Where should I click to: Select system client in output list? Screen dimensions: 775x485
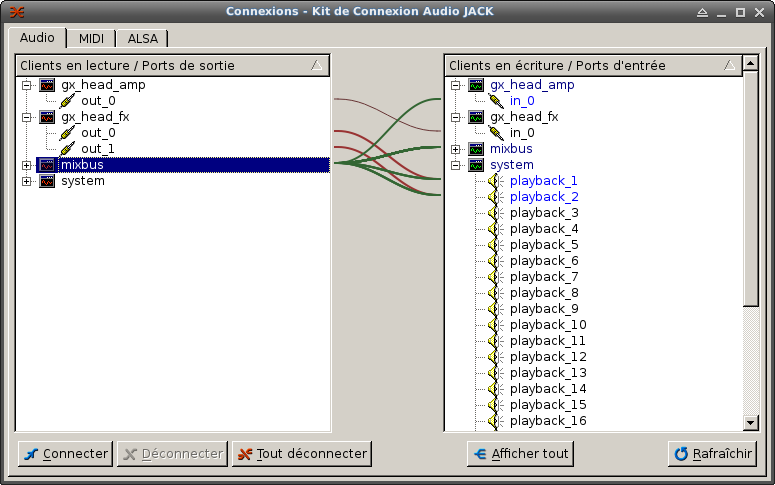coord(83,181)
